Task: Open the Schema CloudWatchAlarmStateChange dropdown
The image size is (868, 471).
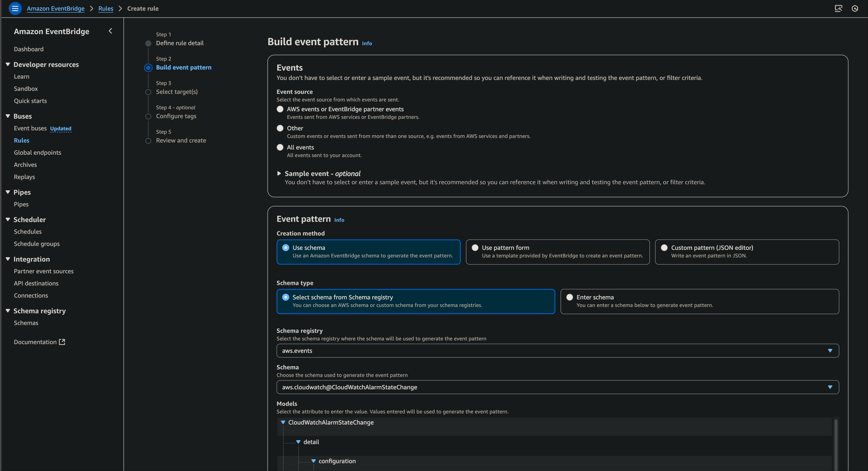Action: [x=558, y=387]
